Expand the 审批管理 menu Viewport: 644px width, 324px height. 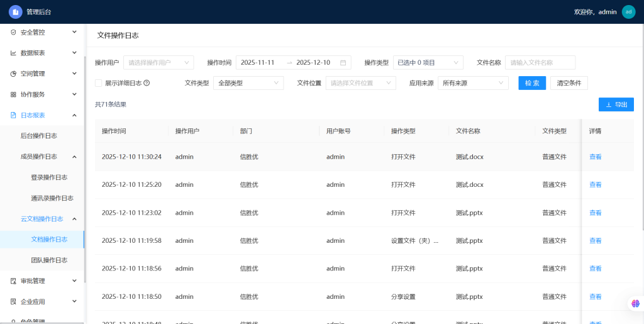click(74, 281)
